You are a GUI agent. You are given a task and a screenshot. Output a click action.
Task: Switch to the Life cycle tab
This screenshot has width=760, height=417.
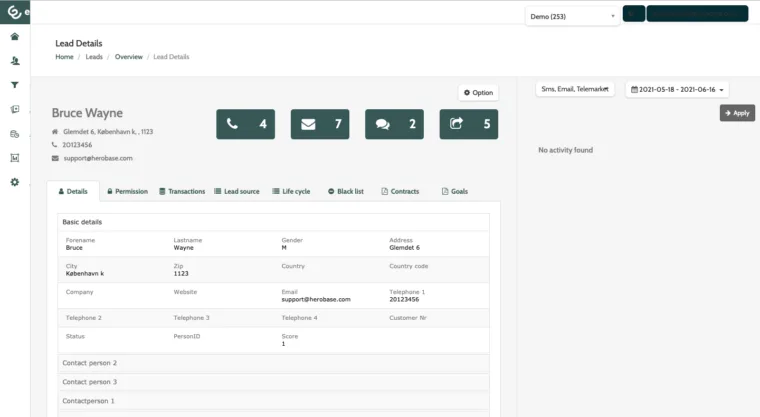click(291, 192)
